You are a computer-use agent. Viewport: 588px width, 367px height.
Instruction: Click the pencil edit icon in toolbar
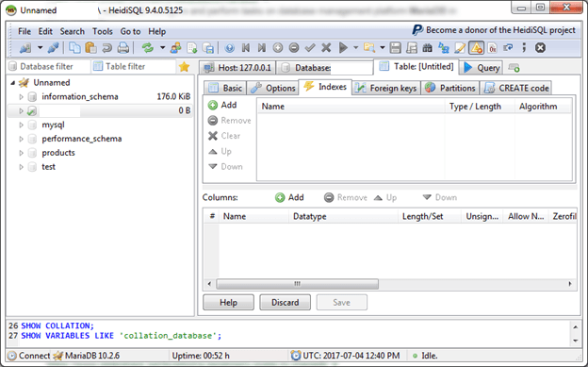[x=460, y=48]
